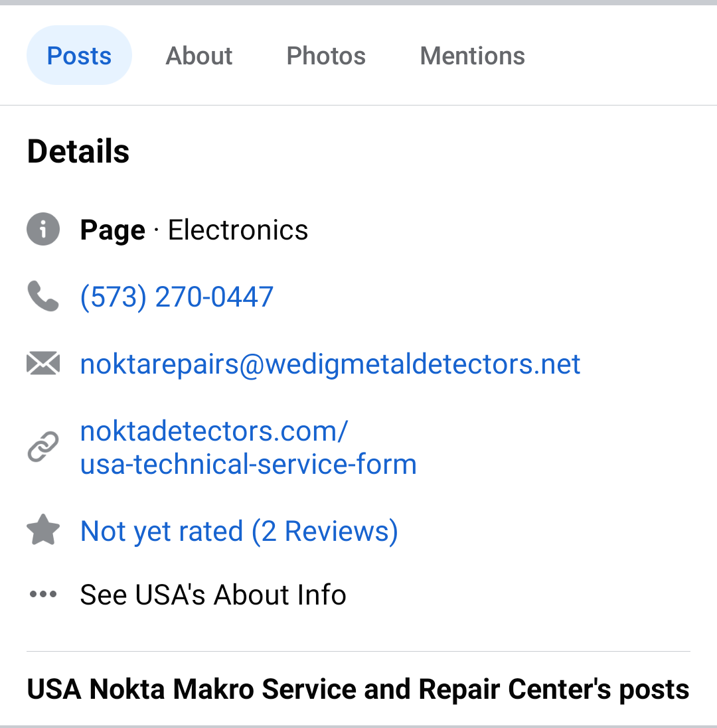Click USA Nokta Makro Service posts heading
The height and width of the screenshot is (728, 717).
point(358,689)
